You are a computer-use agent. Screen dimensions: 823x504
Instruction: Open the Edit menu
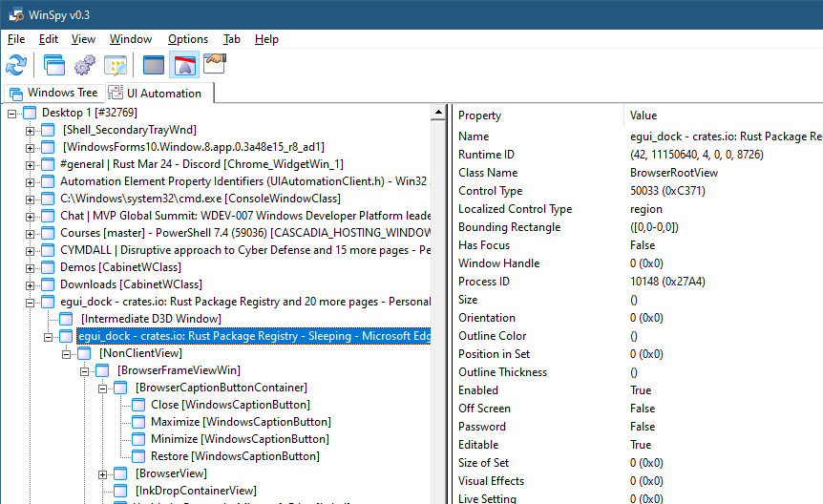(49, 39)
